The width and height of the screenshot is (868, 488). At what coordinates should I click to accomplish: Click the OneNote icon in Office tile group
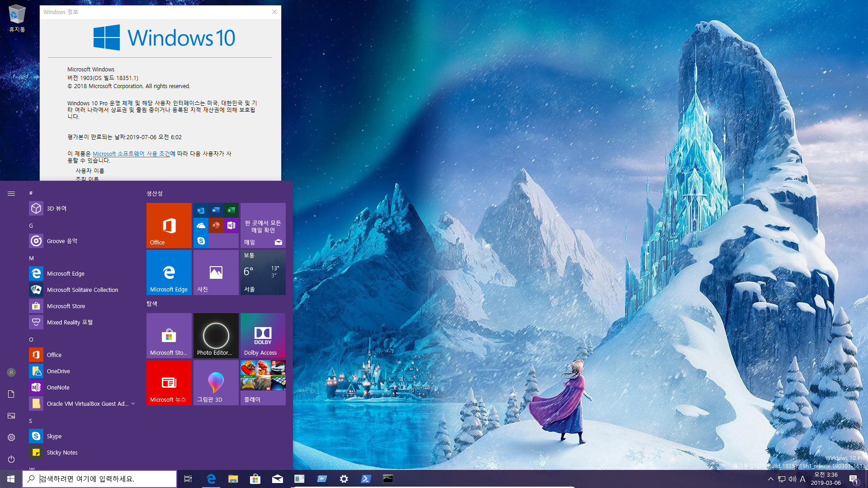coord(231,225)
